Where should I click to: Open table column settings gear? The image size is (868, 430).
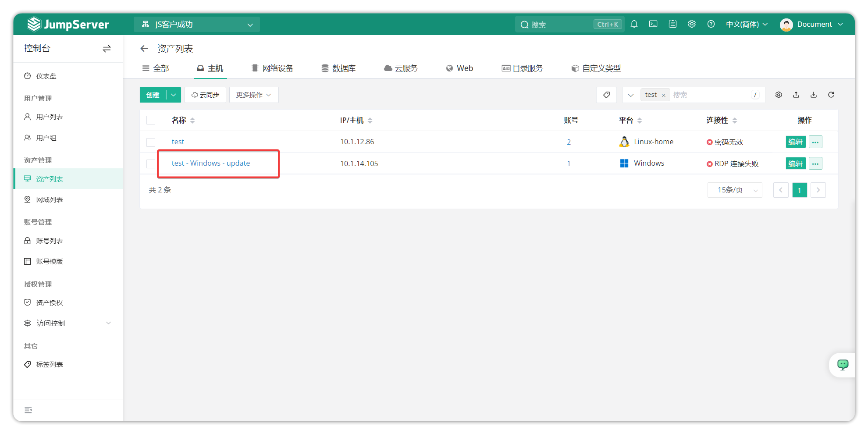click(779, 95)
